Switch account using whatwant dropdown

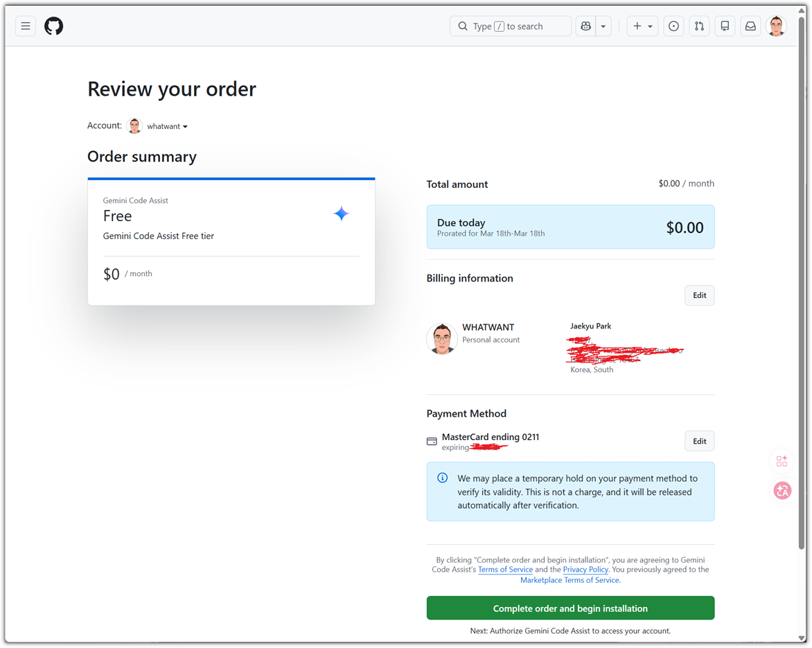[x=167, y=126]
